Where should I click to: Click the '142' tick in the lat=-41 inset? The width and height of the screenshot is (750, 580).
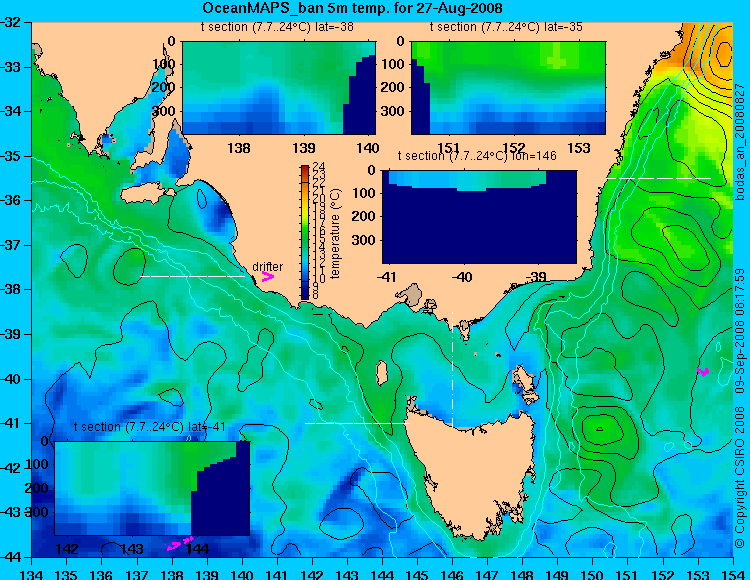(x=67, y=549)
